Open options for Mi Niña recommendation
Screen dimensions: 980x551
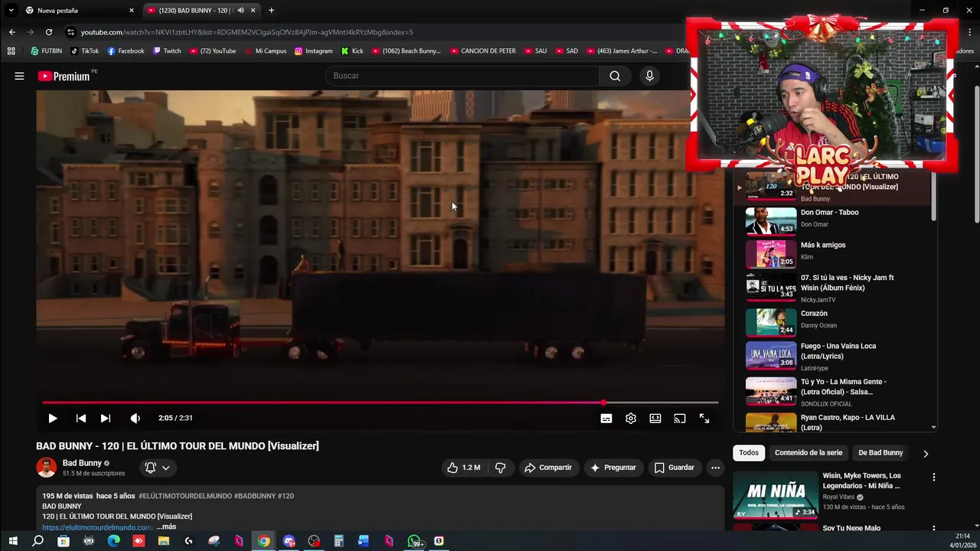pyautogui.click(x=933, y=477)
